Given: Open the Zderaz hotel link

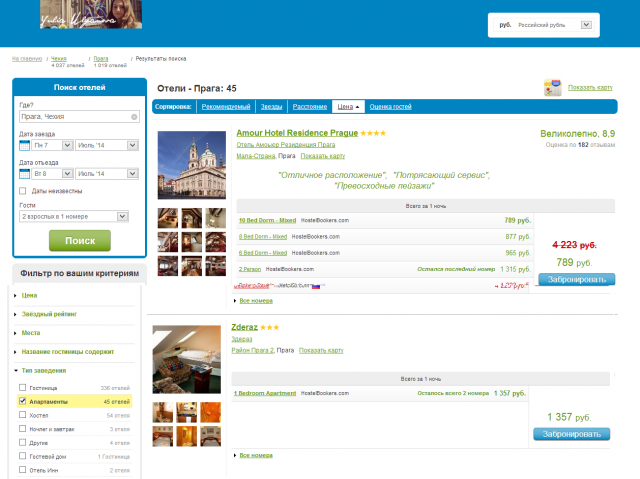Looking at the screenshot, I should [x=244, y=327].
